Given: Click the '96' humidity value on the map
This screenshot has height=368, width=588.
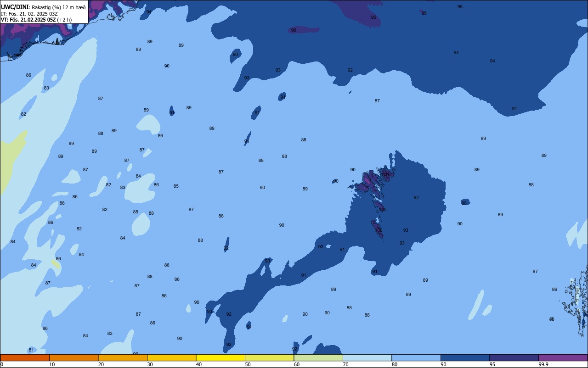Looking at the screenshot, I should pos(294,30).
